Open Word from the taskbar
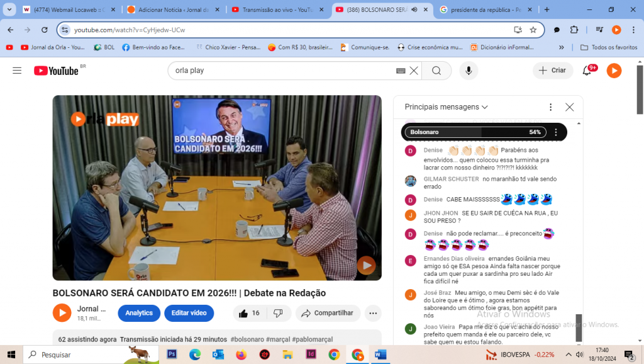 tap(380, 355)
